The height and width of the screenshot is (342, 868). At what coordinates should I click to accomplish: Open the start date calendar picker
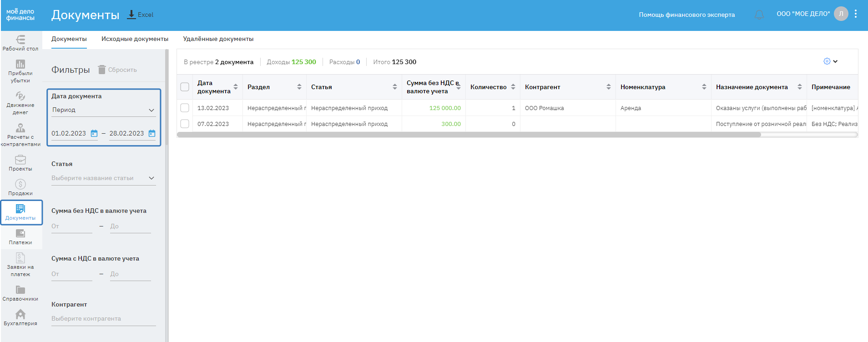pos(94,133)
